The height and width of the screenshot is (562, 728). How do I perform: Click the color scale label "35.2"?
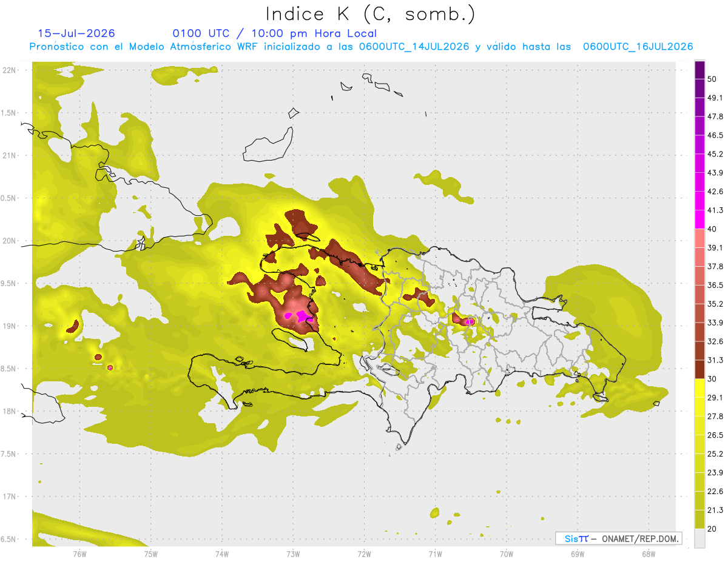[715, 304]
